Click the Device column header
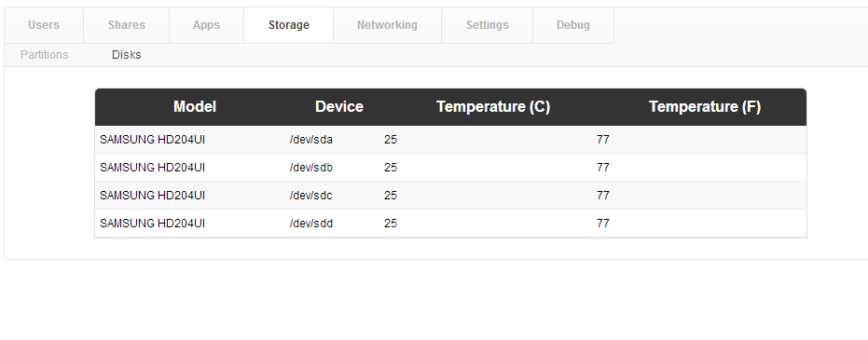The height and width of the screenshot is (340, 868). [339, 107]
